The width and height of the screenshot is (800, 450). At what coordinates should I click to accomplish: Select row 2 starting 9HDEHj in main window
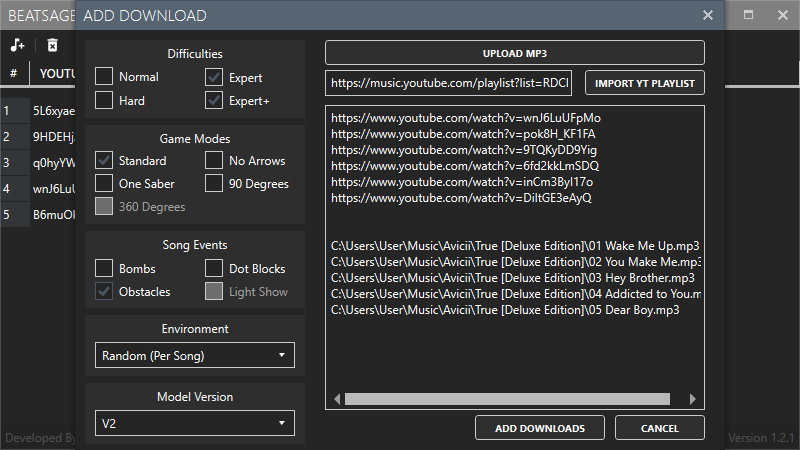(38, 137)
